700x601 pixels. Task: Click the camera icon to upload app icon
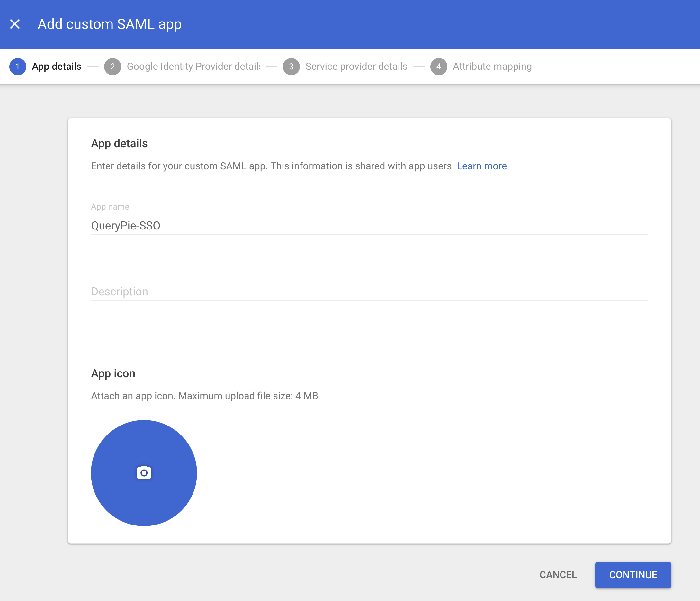point(144,473)
